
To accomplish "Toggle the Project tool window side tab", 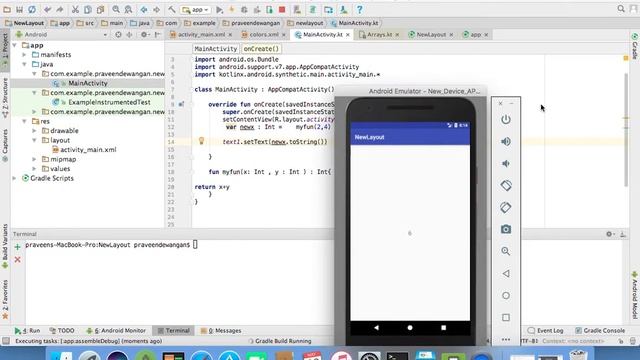I will click(x=5, y=50).
